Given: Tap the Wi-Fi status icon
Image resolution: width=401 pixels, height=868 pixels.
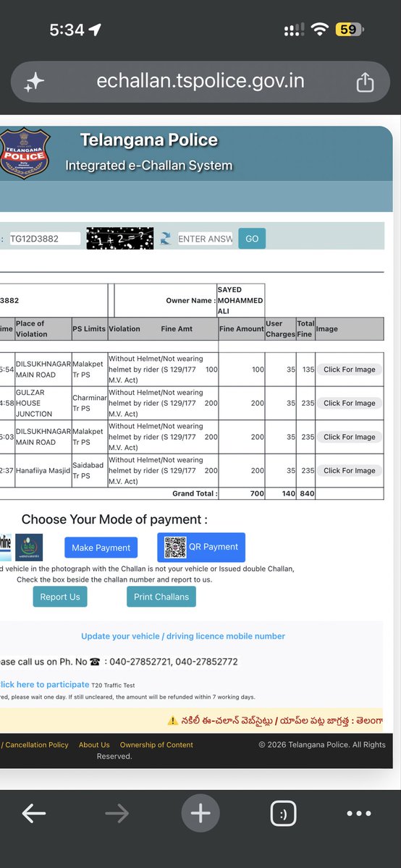Looking at the screenshot, I should (319, 29).
